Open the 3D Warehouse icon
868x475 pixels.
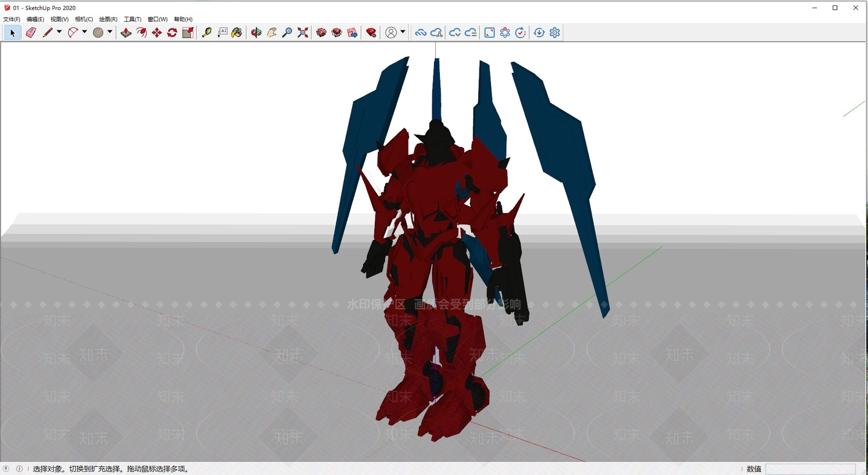[x=321, y=33]
